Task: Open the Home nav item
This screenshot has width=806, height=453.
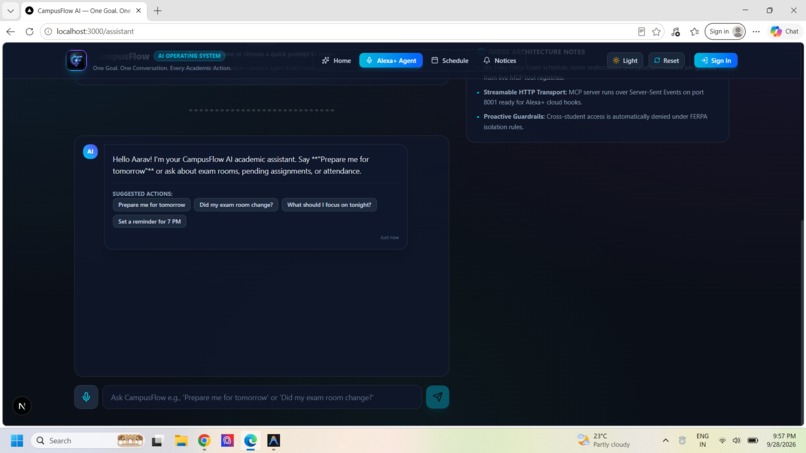Action: pyautogui.click(x=336, y=61)
